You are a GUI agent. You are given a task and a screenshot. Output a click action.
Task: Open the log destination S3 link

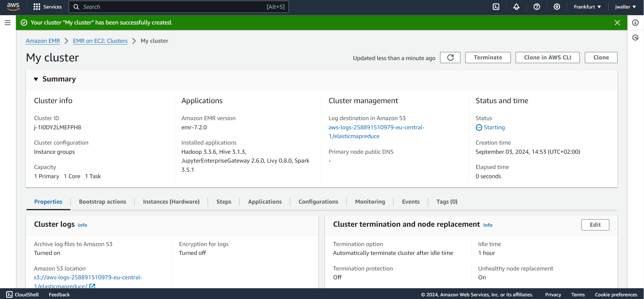tap(377, 132)
